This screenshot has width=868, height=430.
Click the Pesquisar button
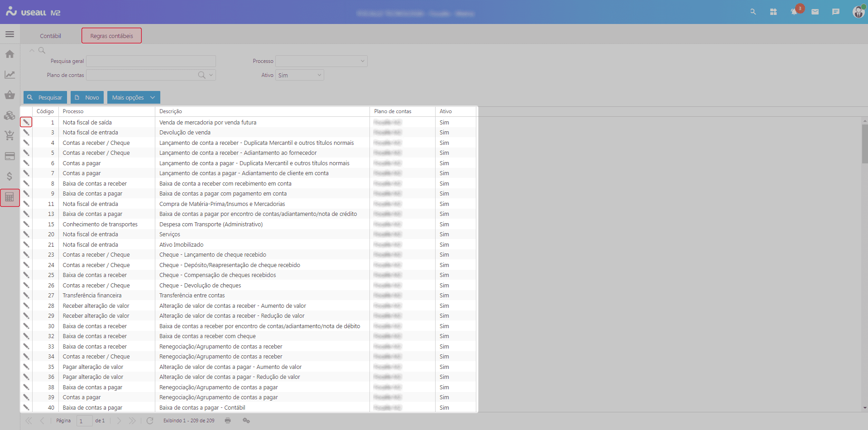[45, 97]
